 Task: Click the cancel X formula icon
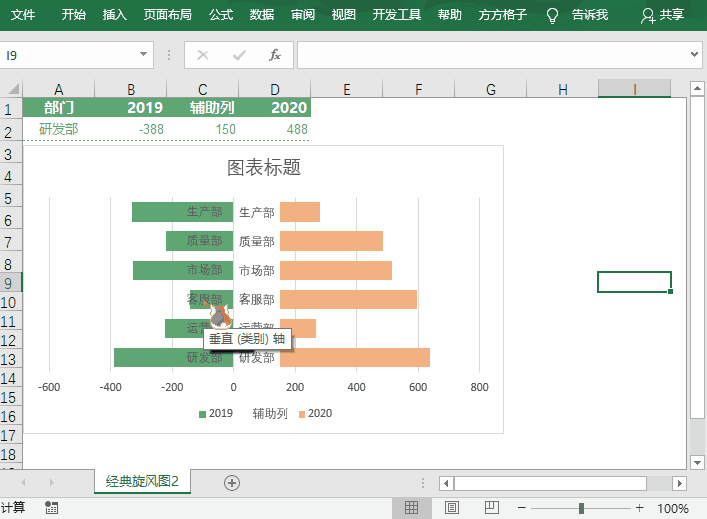(203, 55)
